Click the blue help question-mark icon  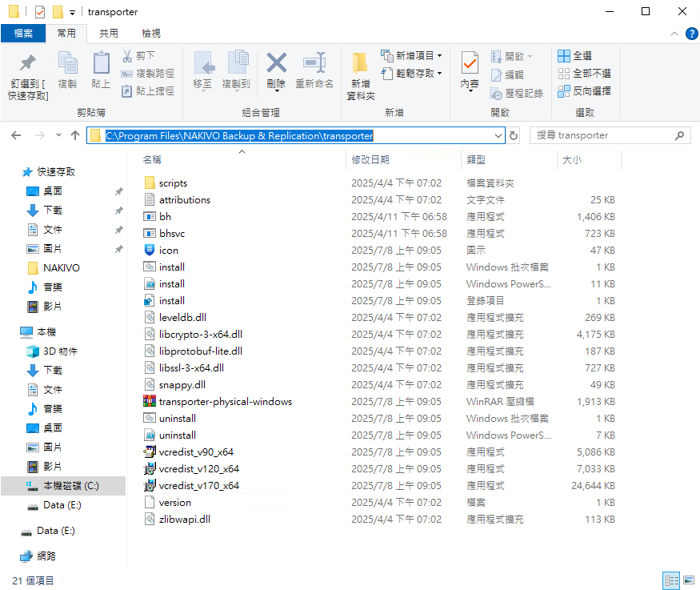pyautogui.click(x=691, y=34)
